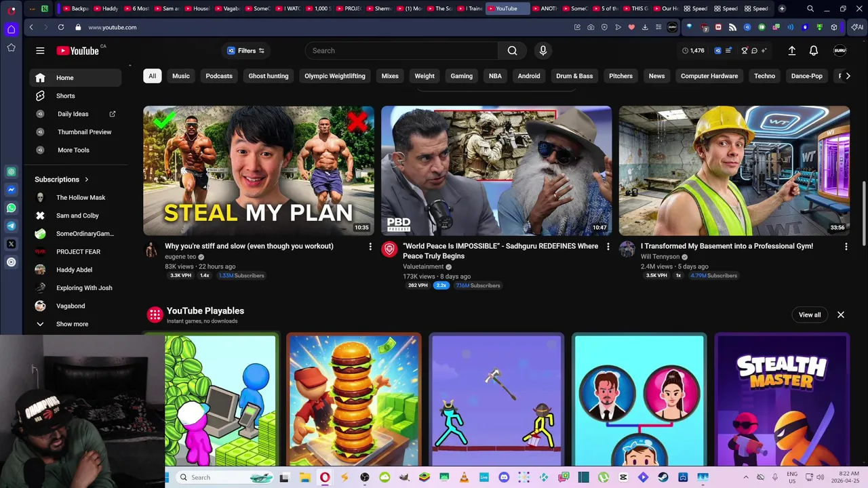The width and height of the screenshot is (868, 488).
Task: Open the Shorts sidebar entry
Action: click(x=75, y=96)
